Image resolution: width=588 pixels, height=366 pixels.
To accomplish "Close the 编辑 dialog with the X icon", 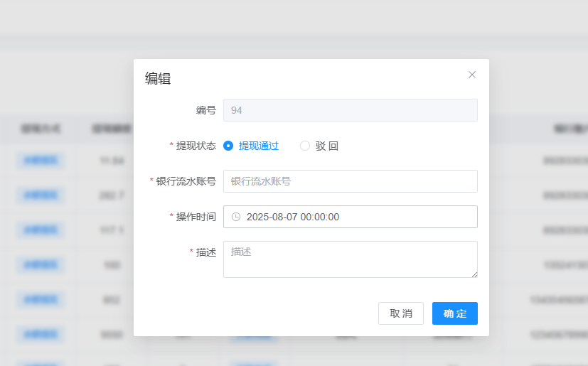I will (x=472, y=75).
